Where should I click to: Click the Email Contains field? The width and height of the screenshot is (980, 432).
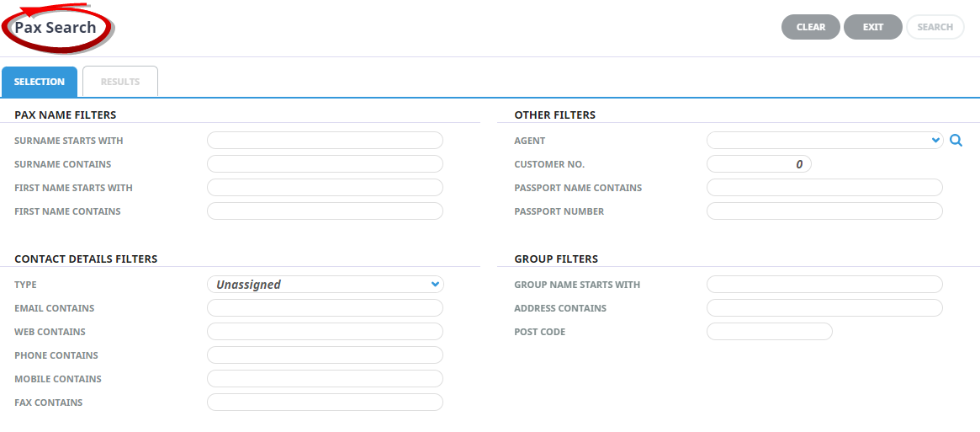click(325, 308)
